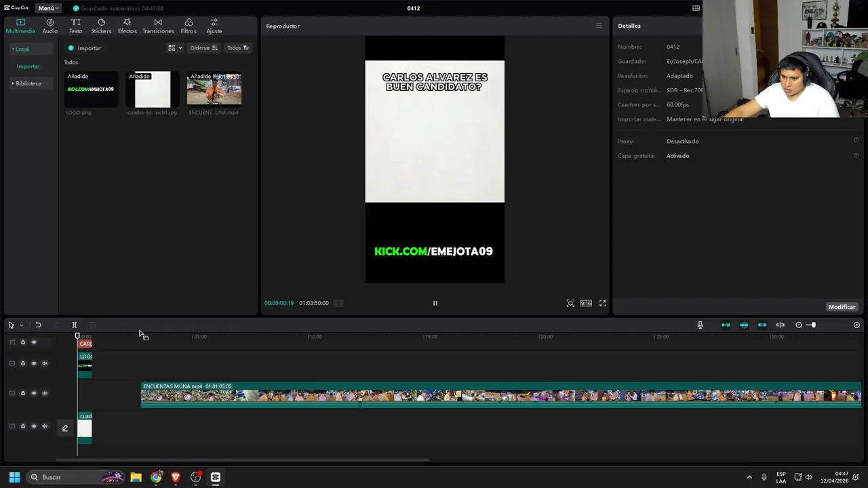This screenshot has width=868, height=488.
Task: Lock the text track
Action: pyautogui.click(x=22, y=342)
